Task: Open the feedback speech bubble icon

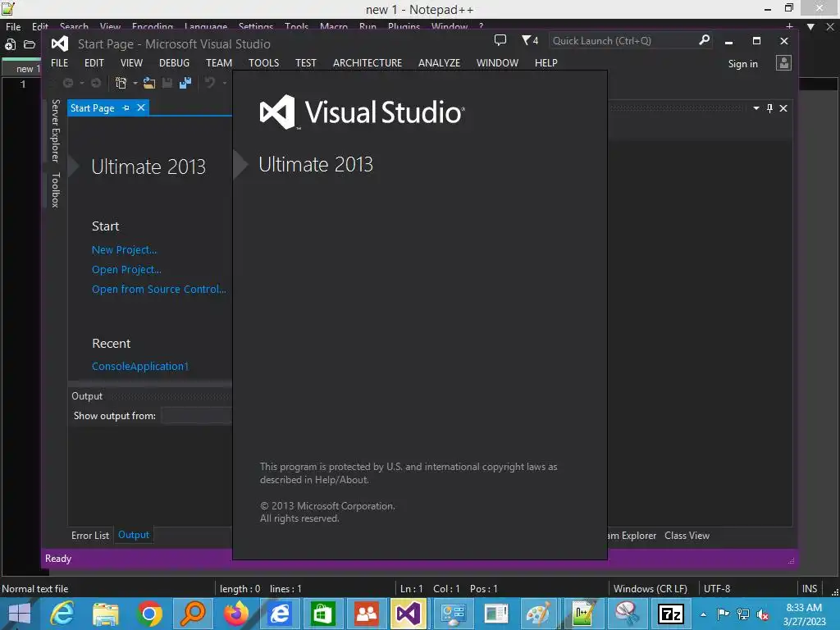Action: (x=500, y=40)
